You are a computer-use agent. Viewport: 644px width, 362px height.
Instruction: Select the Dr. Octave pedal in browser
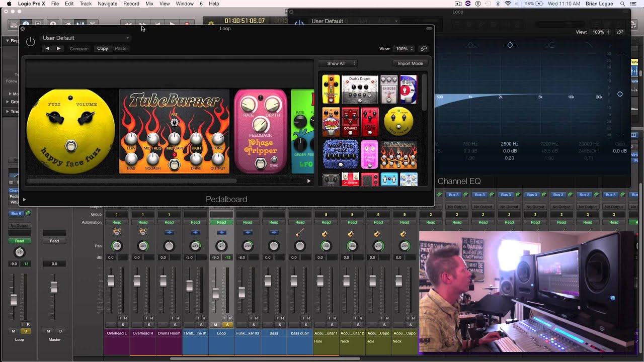point(350,179)
